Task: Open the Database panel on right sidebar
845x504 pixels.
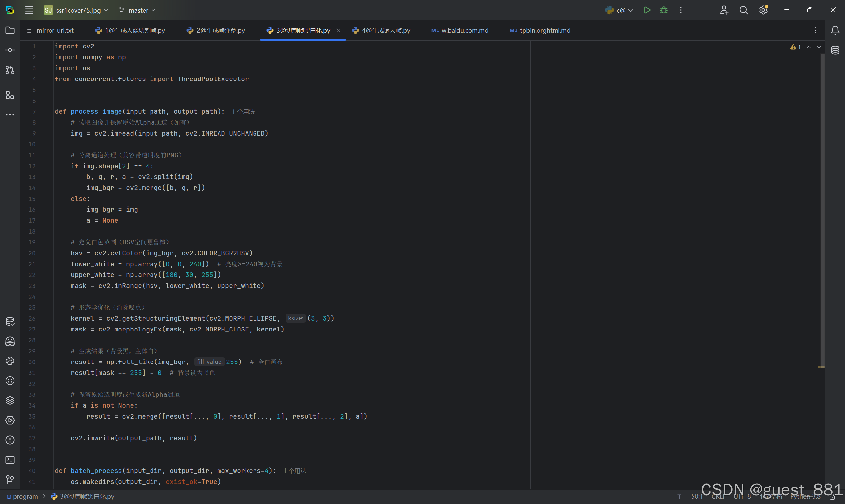Action: [x=835, y=50]
